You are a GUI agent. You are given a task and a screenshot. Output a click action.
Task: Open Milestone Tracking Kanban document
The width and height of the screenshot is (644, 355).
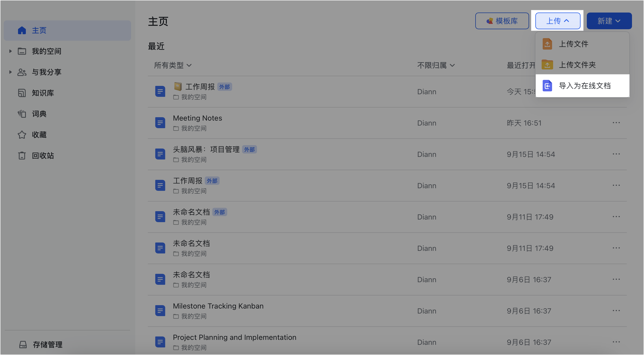click(218, 306)
